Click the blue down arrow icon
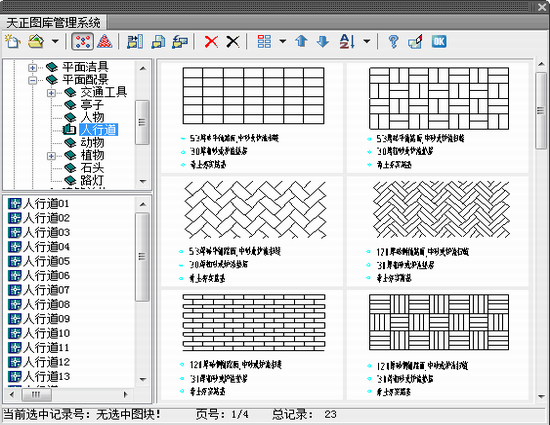 click(x=323, y=42)
